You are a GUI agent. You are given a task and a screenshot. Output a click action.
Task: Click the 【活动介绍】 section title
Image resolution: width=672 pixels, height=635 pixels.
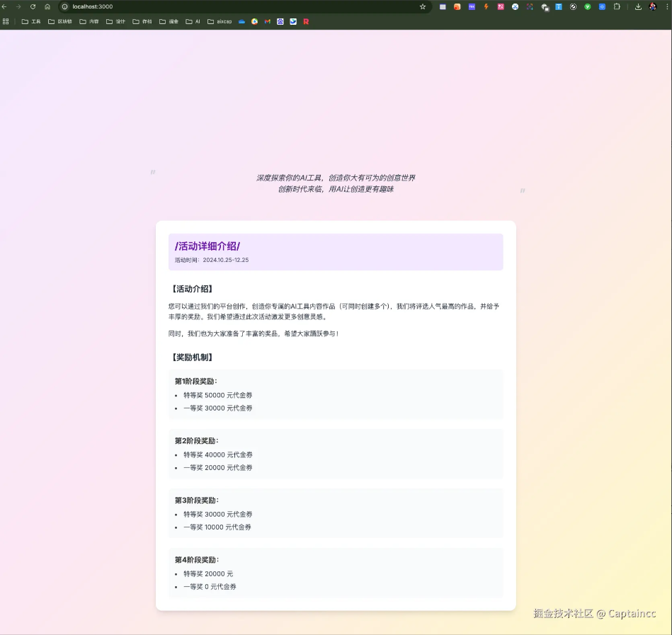click(x=192, y=289)
